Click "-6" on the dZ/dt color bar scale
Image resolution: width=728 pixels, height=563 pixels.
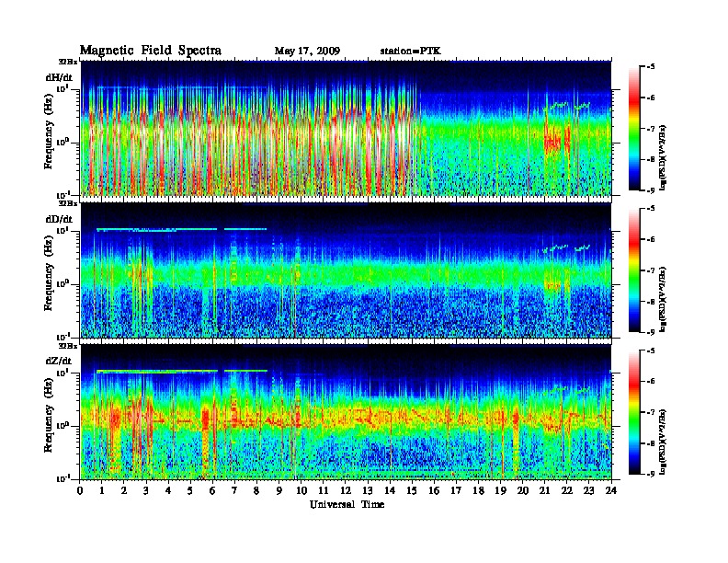pos(651,382)
